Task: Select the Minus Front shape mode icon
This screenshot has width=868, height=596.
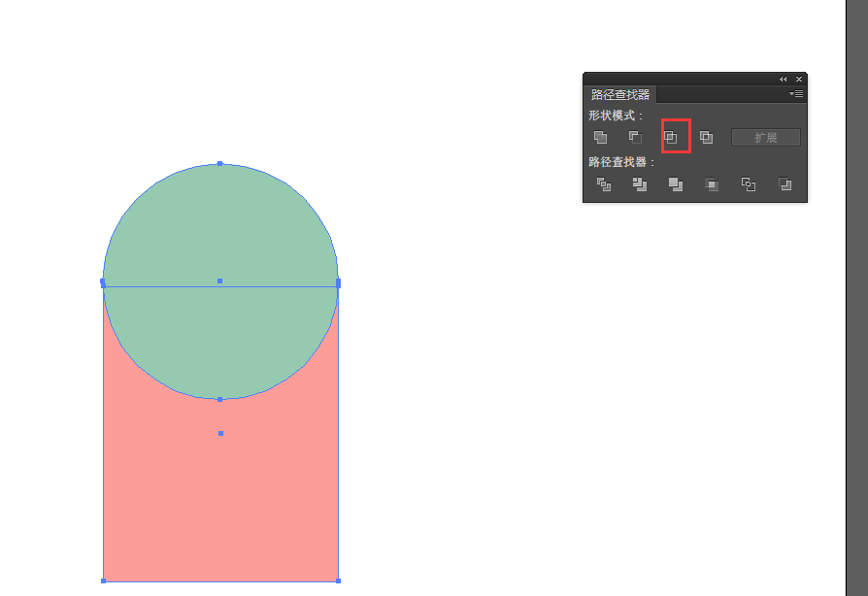Action: (x=634, y=136)
